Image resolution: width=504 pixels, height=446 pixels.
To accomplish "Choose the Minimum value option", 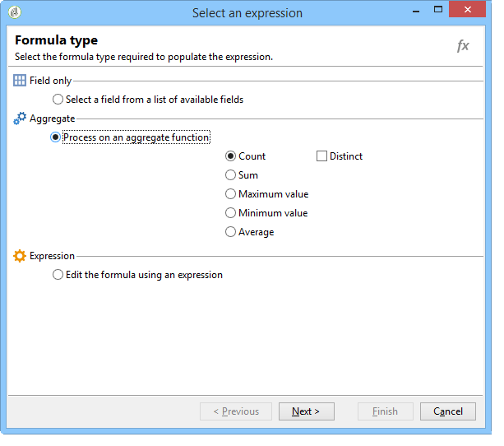I will [x=231, y=213].
